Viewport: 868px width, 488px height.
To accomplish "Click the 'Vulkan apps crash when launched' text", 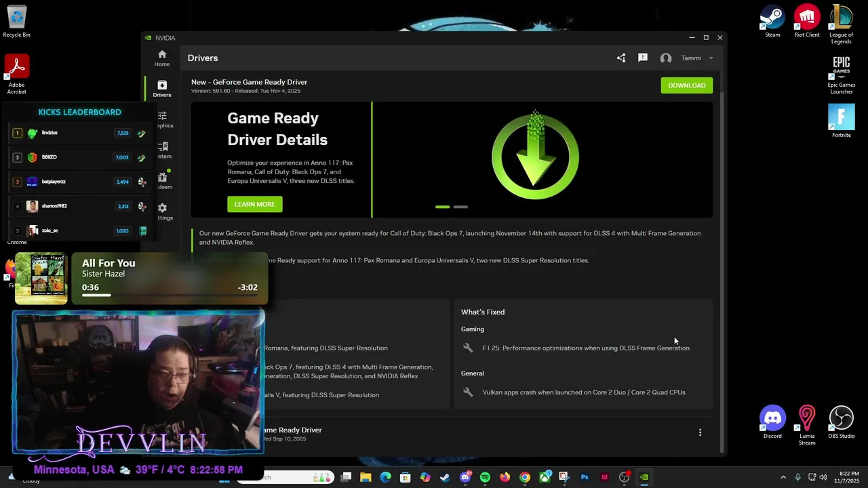I will coord(584,392).
